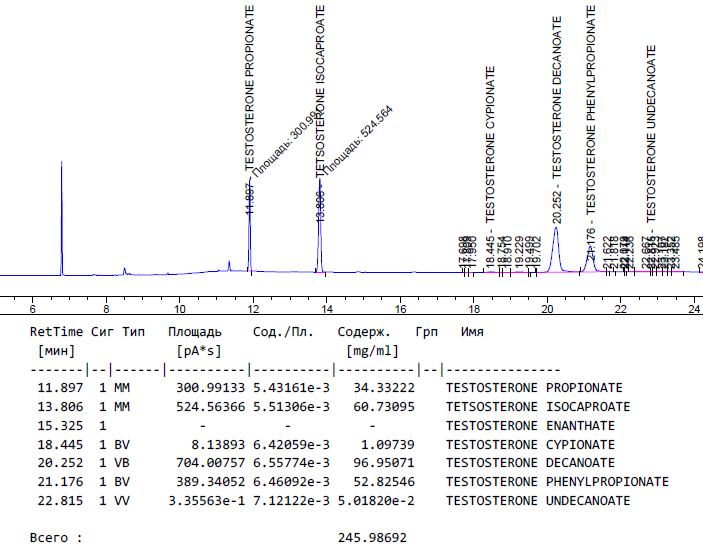Select the Имя column header
This screenshot has width=703, height=548.
[473, 331]
